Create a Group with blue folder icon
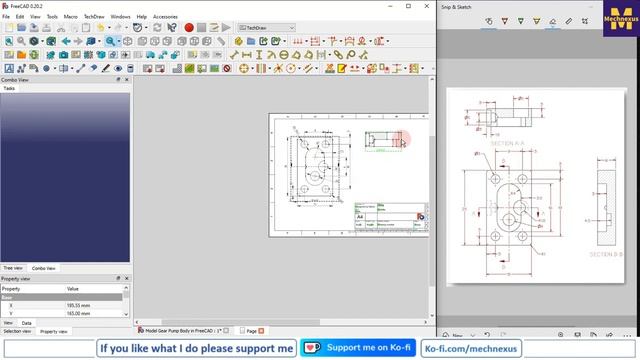The height and width of the screenshot is (360, 640). coord(251,41)
